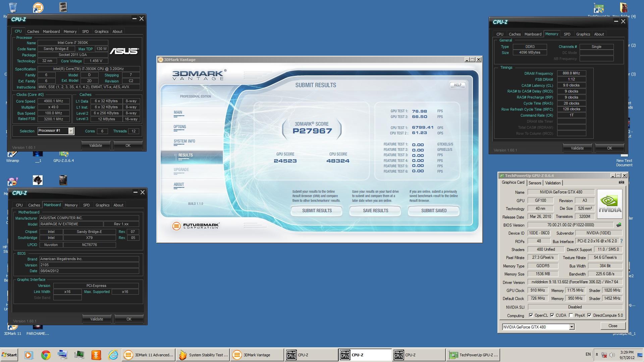Click the SUBMIT RESULTS button
Screen dimensions: 644x362
click(317, 211)
